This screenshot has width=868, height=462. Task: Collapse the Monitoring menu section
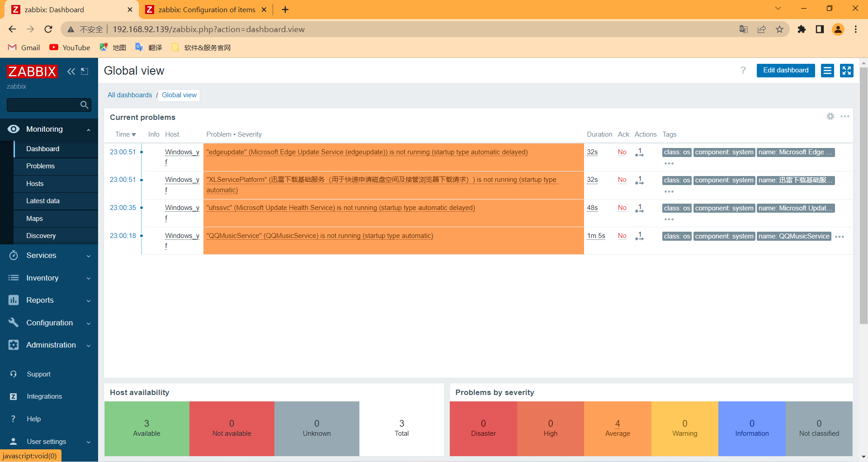[x=49, y=129]
